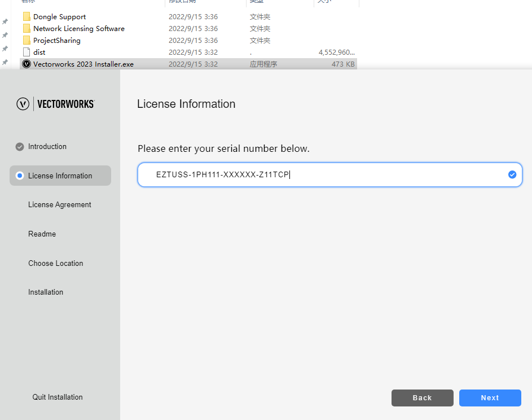Go to the Choose Location step
This screenshot has width=532, height=420.
56,263
